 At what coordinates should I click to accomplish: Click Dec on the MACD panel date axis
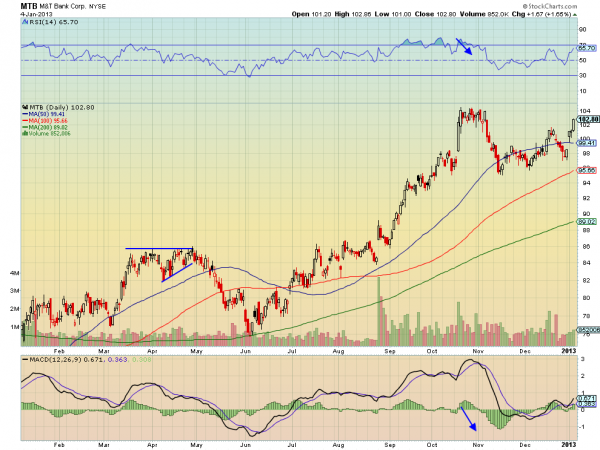(525, 445)
